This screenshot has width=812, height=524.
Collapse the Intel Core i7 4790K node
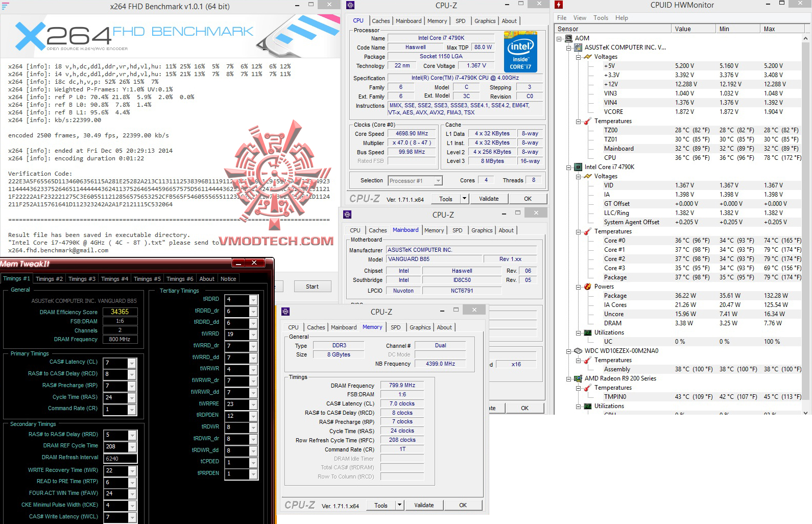point(569,167)
